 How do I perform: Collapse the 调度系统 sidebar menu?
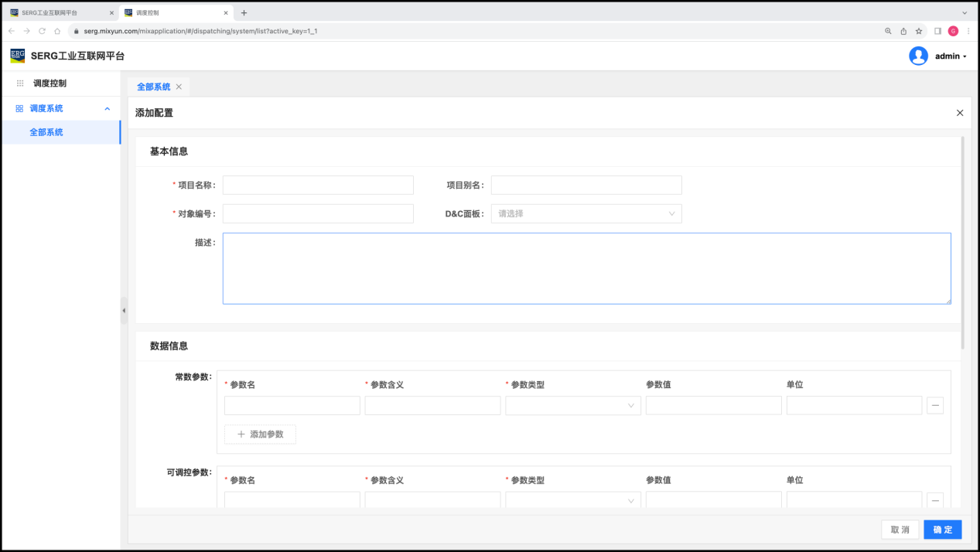(x=107, y=109)
